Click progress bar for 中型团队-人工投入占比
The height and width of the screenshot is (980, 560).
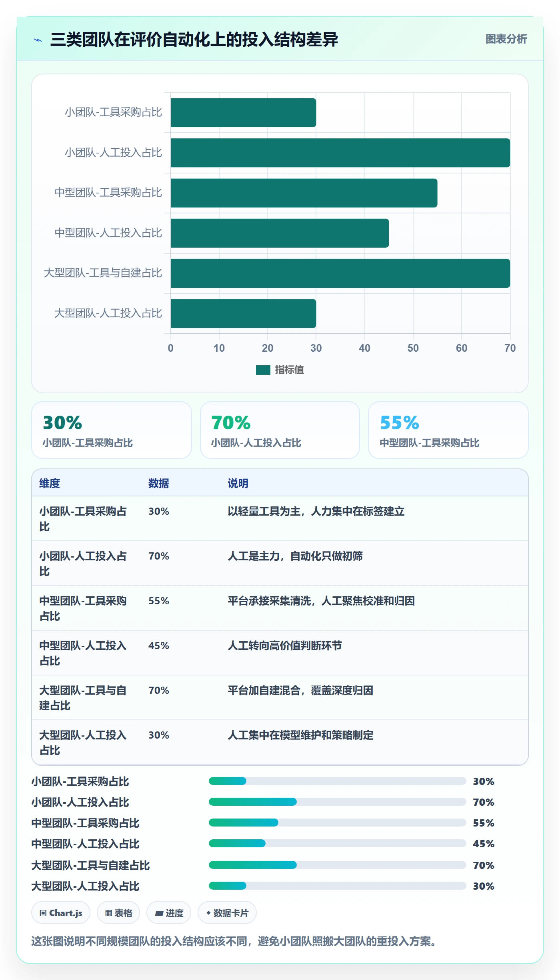[x=338, y=843]
